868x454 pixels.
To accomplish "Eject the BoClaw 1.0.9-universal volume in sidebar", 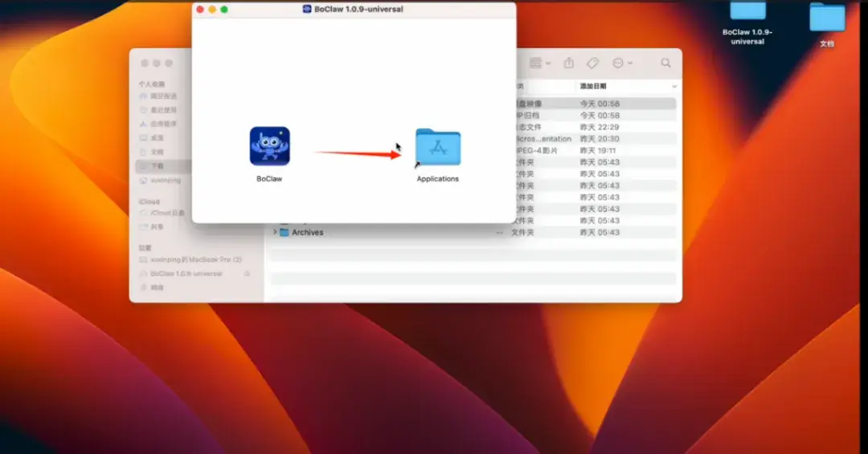I will pos(247,273).
